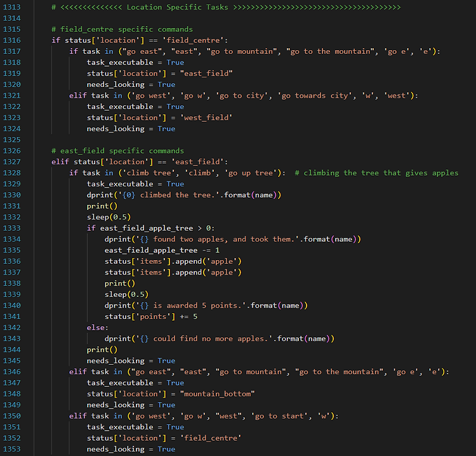
Task: Click 'could find no more apples.' string
Action: [x=204, y=339]
